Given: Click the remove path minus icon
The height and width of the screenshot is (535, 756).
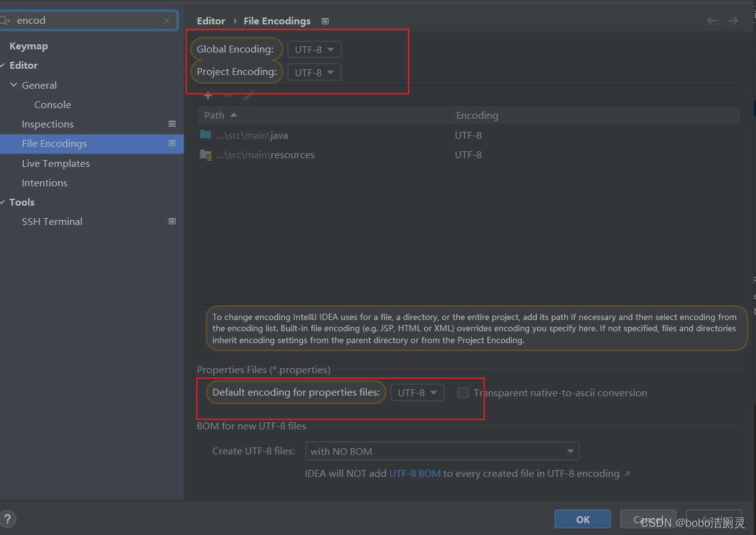Looking at the screenshot, I should click(x=227, y=95).
